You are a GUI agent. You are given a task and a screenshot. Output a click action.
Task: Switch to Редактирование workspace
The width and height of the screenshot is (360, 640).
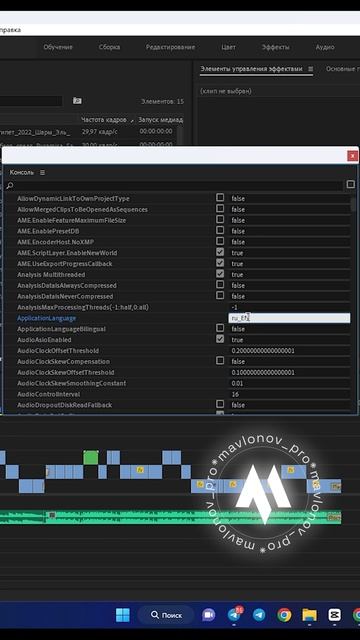(170, 47)
